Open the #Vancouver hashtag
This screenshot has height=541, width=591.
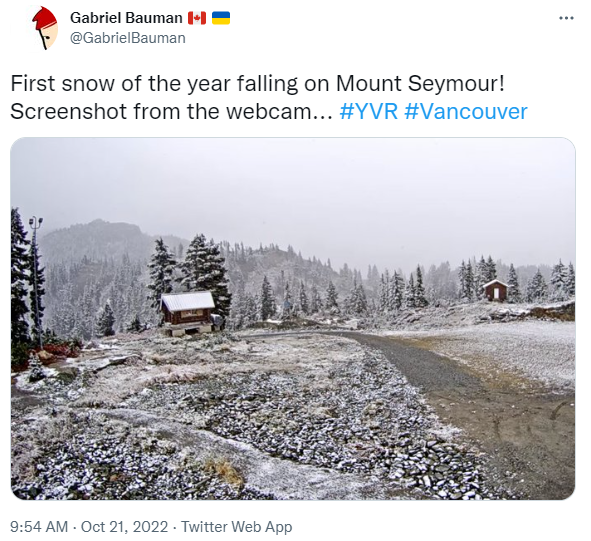point(466,112)
